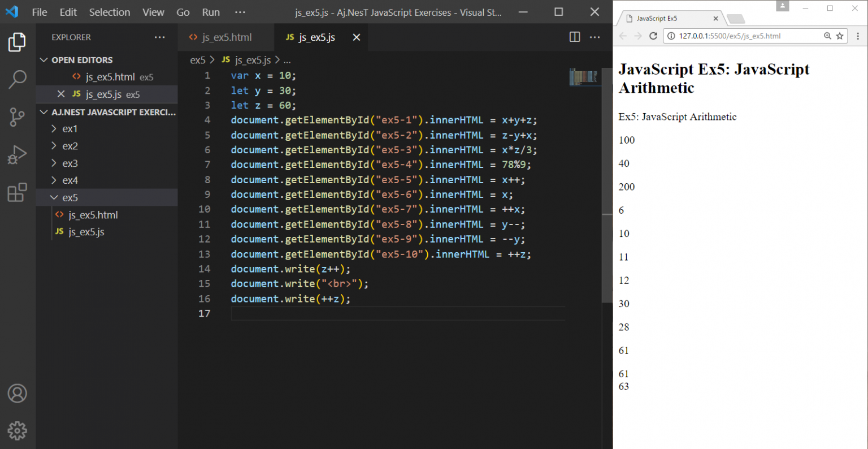Bookmark this page with star icon
This screenshot has height=449, width=868.
tap(840, 36)
